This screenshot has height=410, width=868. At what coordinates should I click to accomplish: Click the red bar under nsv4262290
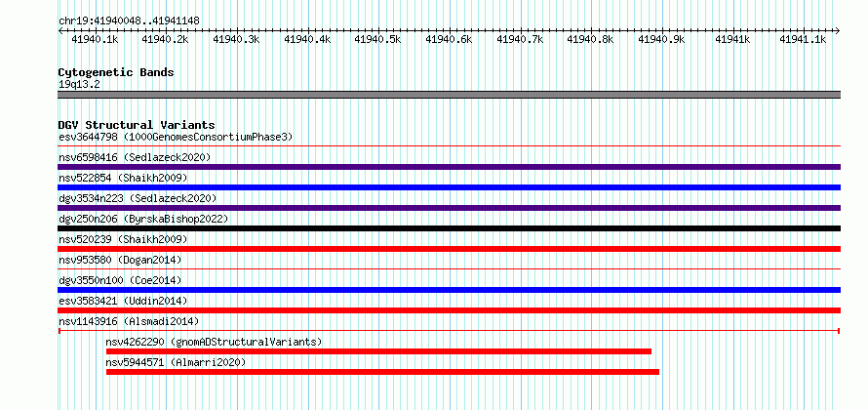(x=378, y=351)
